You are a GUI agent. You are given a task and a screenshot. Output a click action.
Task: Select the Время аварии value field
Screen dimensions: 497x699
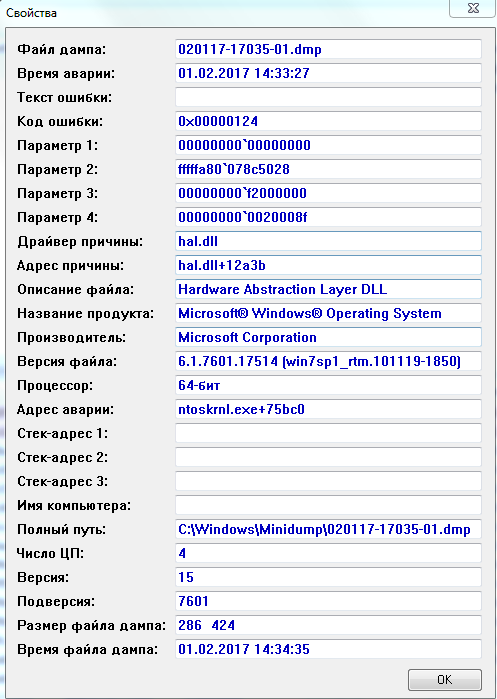click(329, 73)
